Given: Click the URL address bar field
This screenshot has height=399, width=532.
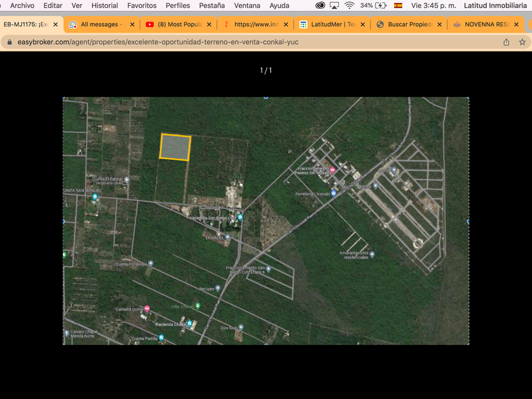Looking at the screenshot, I should (x=253, y=42).
